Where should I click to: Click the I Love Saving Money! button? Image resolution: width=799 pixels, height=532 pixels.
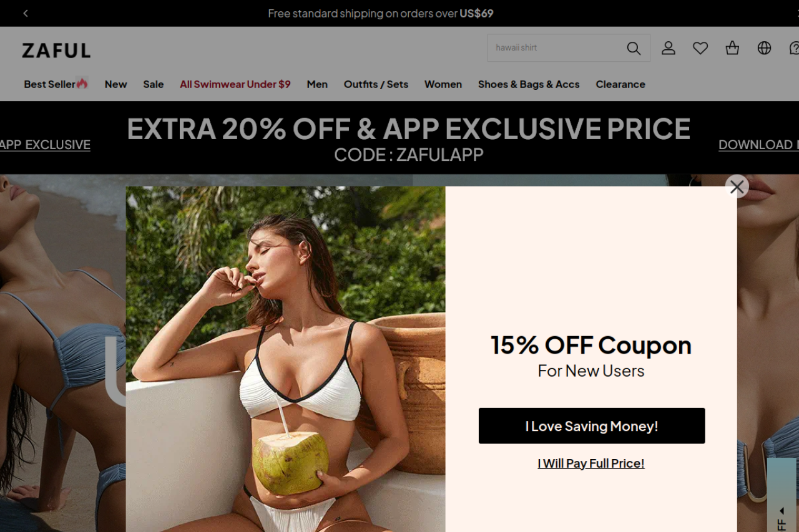[x=592, y=426]
